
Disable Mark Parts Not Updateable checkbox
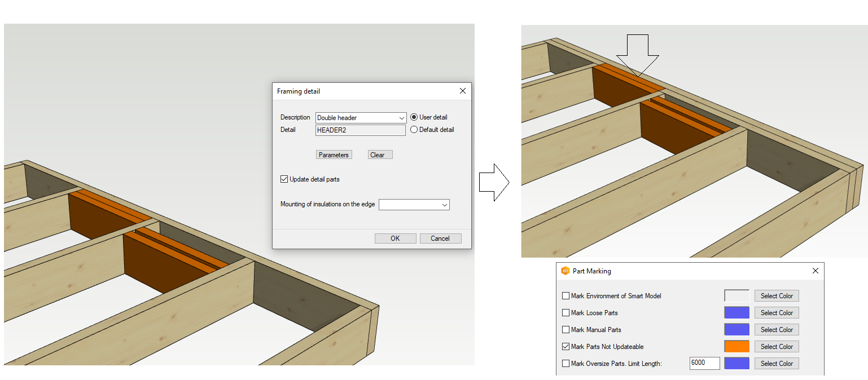(565, 347)
